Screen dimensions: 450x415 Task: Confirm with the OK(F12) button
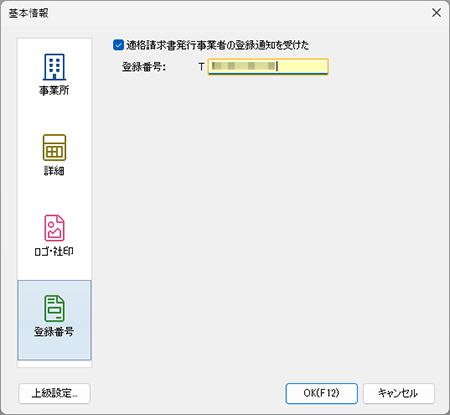[322, 393]
